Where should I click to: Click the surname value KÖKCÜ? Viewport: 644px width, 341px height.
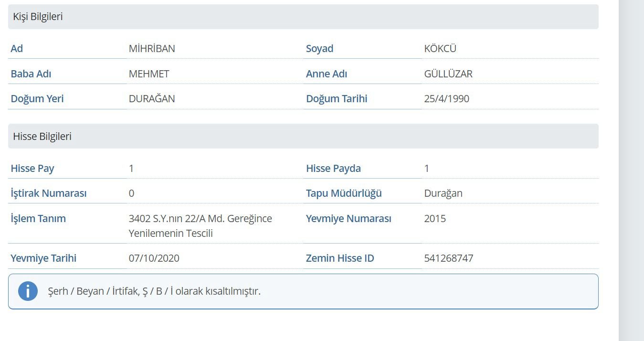(x=440, y=49)
